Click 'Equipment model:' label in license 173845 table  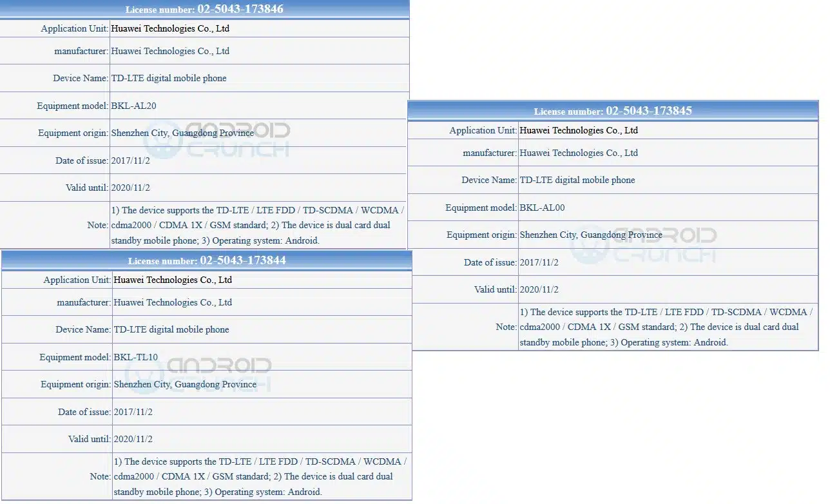click(481, 208)
